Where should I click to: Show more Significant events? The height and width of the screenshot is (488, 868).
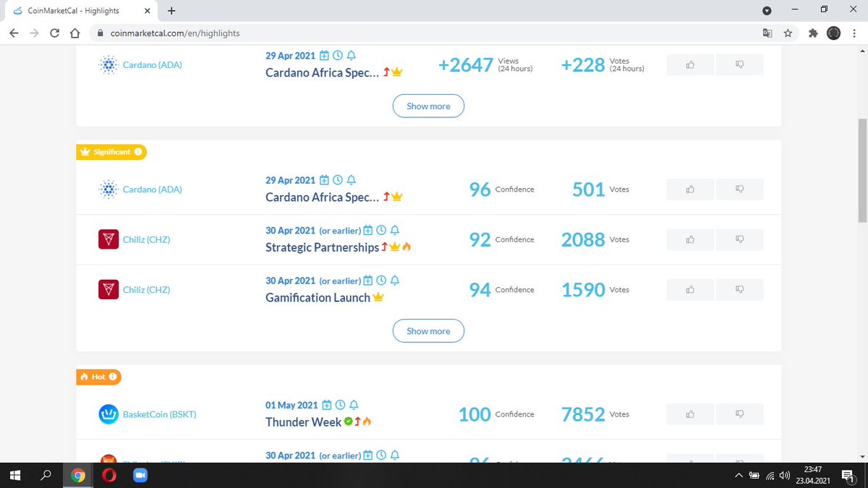click(428, 331)
